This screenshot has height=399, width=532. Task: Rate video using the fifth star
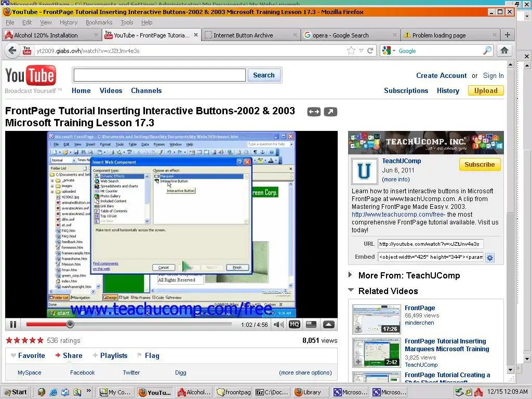point(41,340)
